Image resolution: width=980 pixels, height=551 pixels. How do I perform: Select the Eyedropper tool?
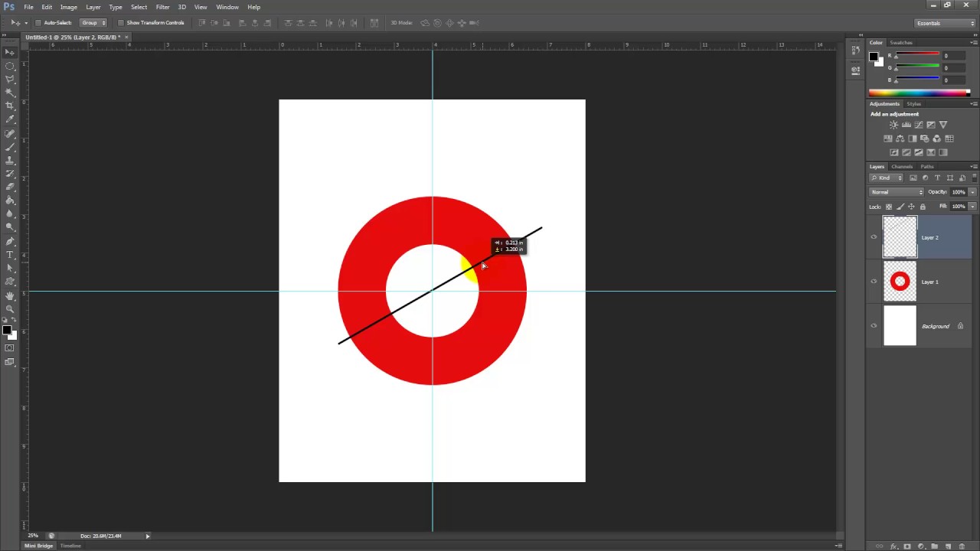tap(9, 119)
